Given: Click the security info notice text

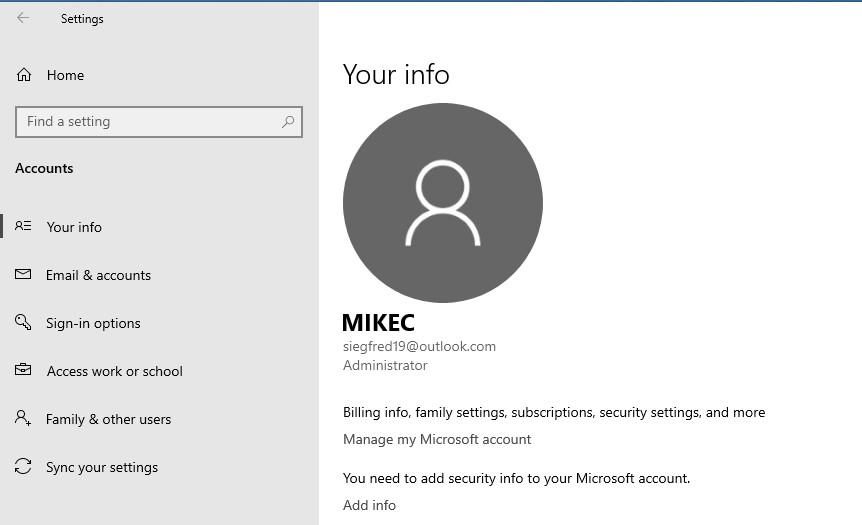Looking at the screenshot, I should tap(516, 478).
